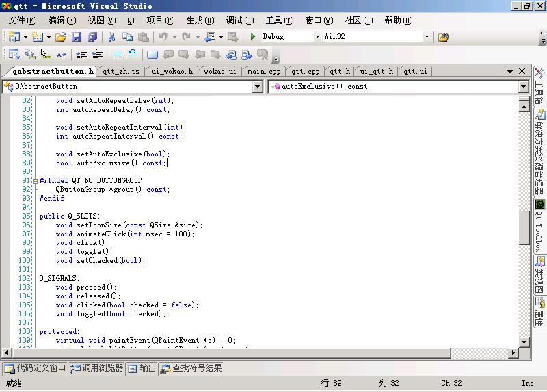Viewport: 547px width, 392px height.
Task: Start debugging with the green play icon
Action: tap(253, 37)
